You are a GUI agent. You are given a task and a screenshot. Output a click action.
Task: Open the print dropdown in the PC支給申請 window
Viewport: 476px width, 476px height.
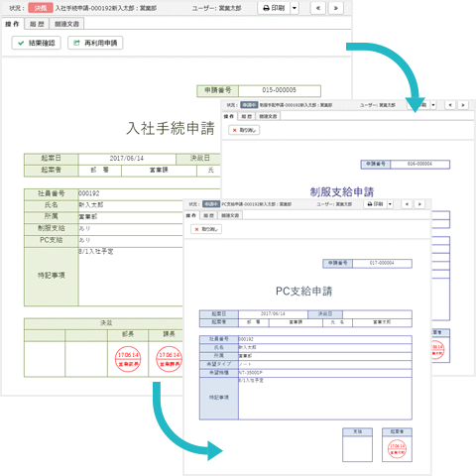pyautogui.click(x=390, y=204)
